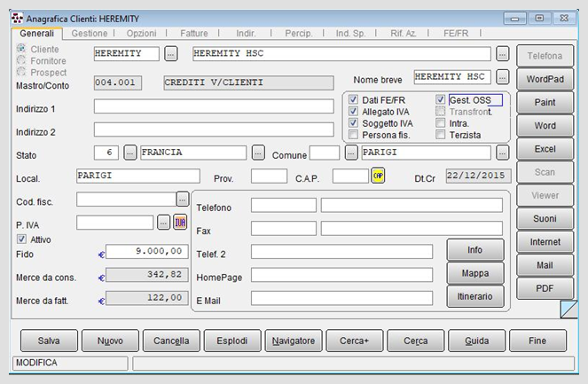Select the Fornitore radio button

tap(21, 60)
